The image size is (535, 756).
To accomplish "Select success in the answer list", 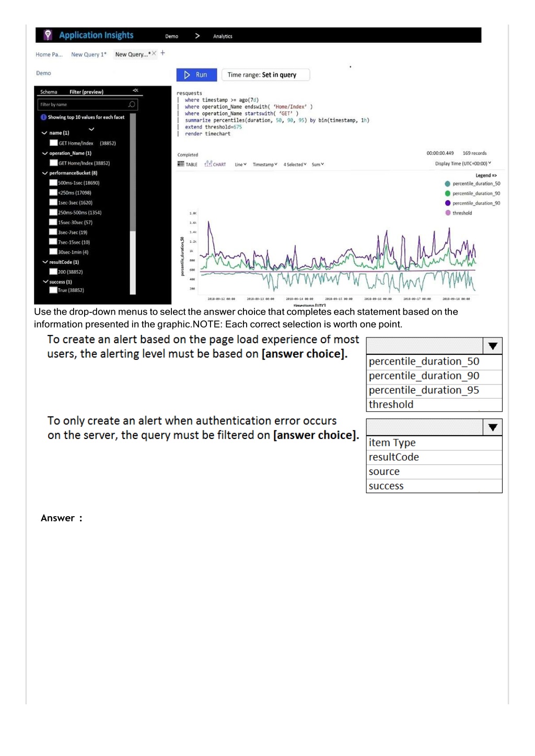I will pos(434,486).
